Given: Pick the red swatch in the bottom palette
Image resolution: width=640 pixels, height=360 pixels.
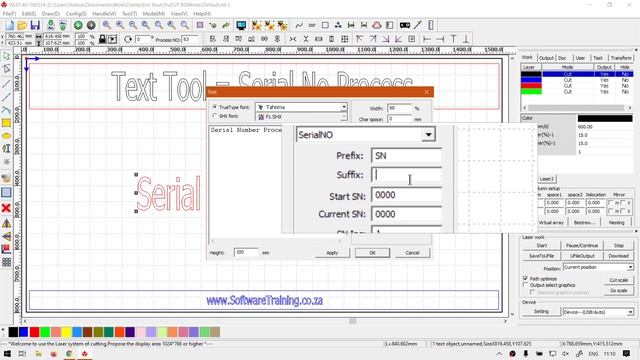Looking at the screenshot, I should pos(34,332).
